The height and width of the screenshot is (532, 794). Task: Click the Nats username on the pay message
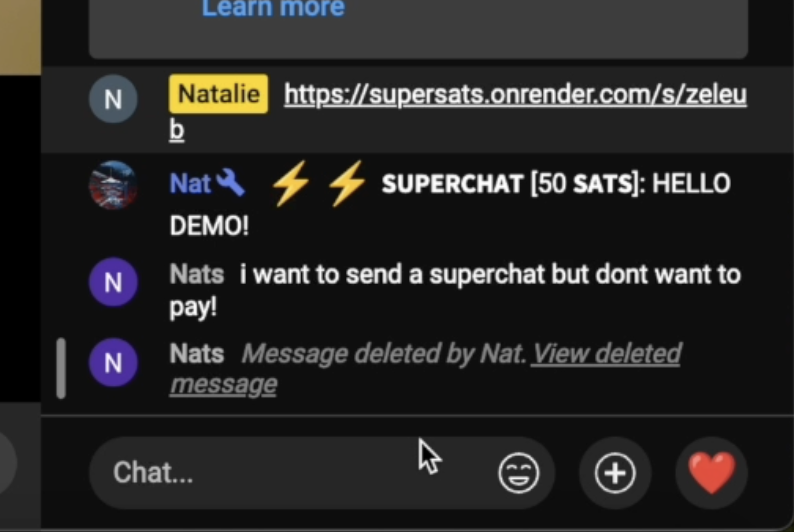[197, 274]
